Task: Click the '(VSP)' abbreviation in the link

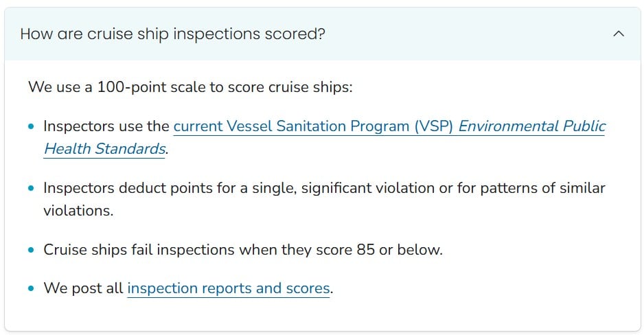Action: tap(433, 126)
